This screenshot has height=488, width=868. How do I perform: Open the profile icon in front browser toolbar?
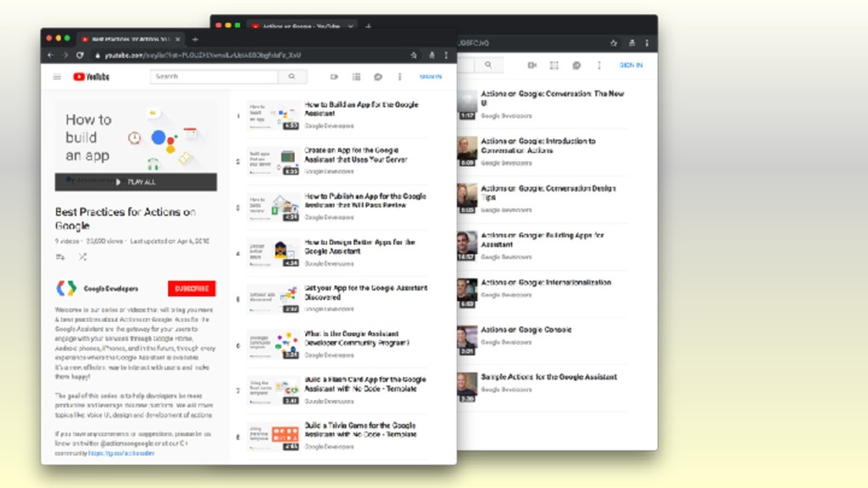click(431, 55)
